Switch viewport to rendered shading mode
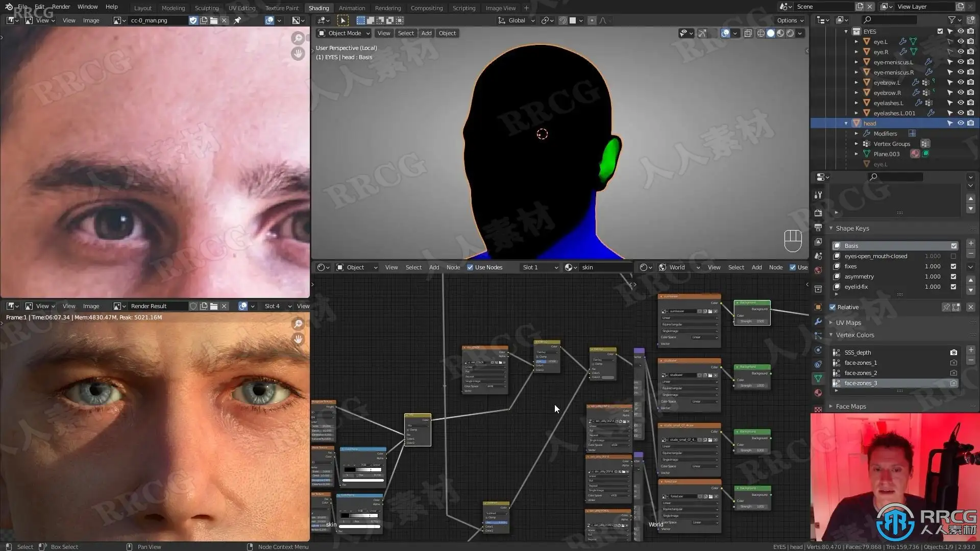The image size is (980, 551). [x=790, y=33]
